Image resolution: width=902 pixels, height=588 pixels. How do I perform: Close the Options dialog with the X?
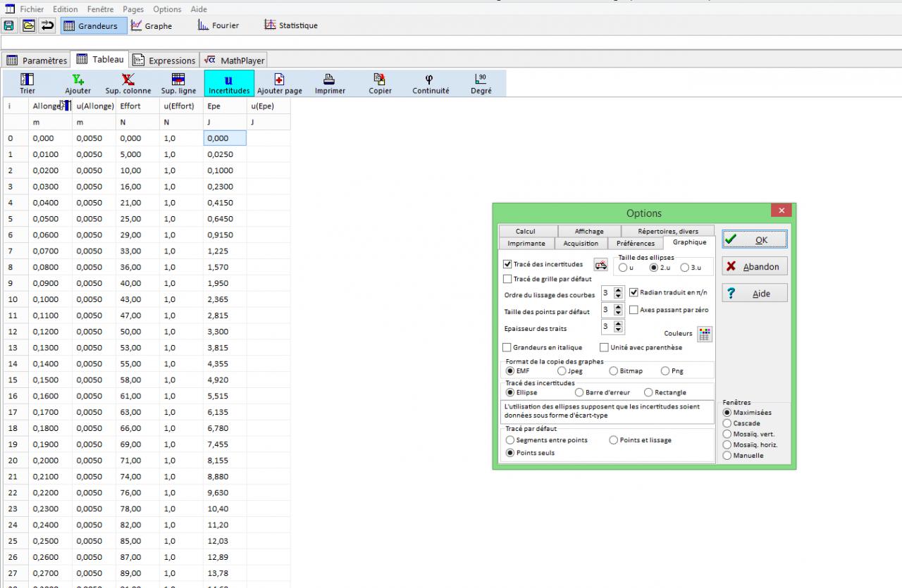pos(781,210)
